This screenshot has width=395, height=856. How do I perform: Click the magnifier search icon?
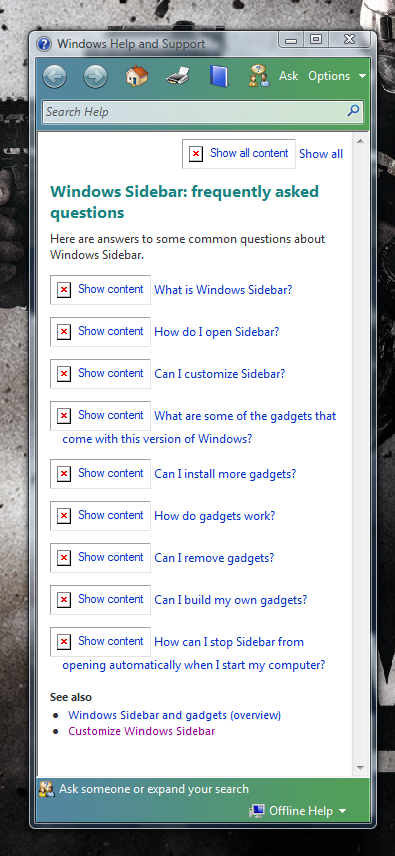tap(354, 111)
